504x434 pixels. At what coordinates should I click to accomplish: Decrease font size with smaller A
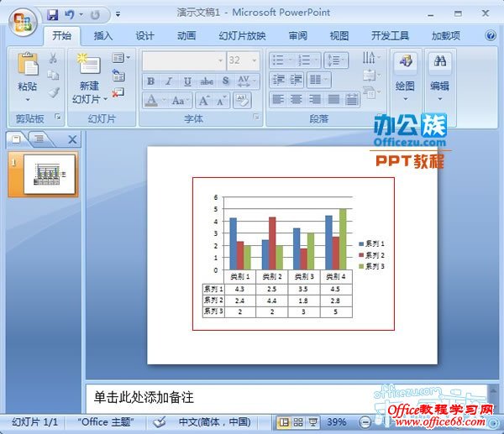tap(222, 101)
